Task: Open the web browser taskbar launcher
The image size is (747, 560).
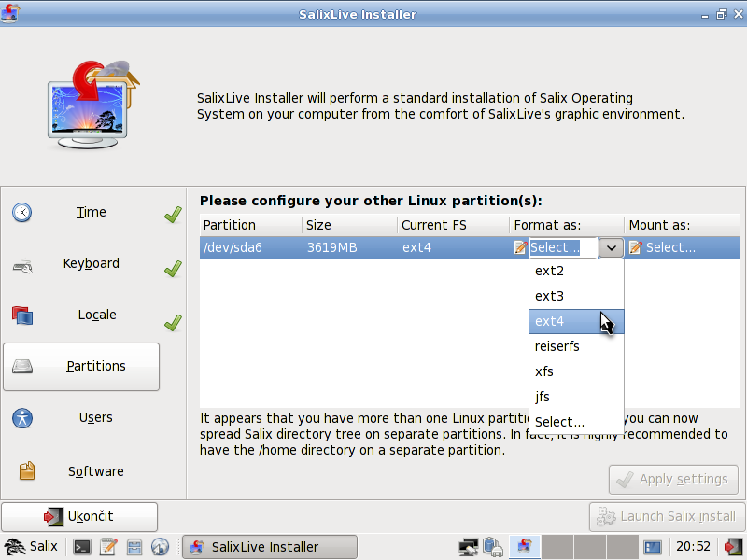Action: [x=160, y=547]
